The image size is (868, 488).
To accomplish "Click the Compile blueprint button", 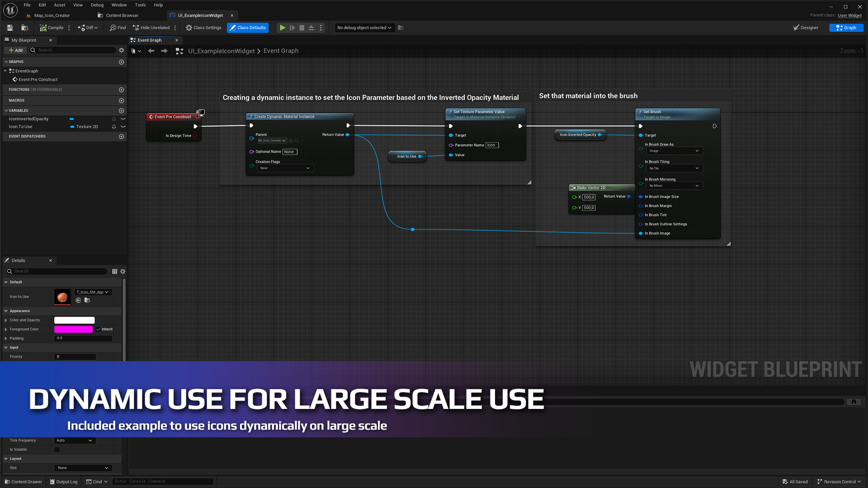I will [x=51, y=28].
